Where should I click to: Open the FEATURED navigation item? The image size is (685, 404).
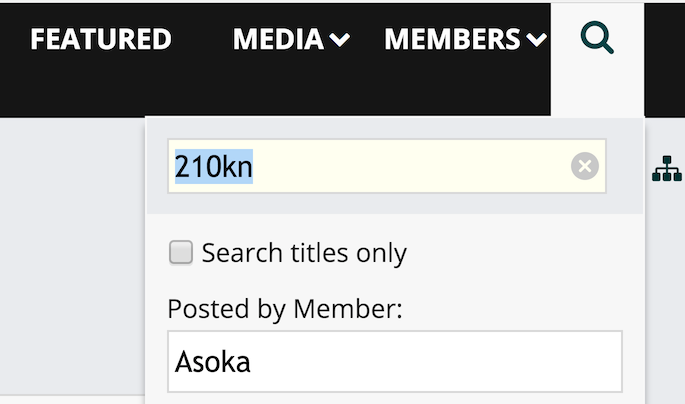pos(101,39)
